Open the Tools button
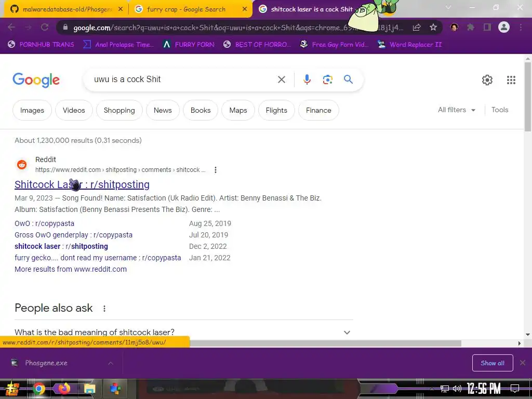The image size is (532, 399). (500, 110)
